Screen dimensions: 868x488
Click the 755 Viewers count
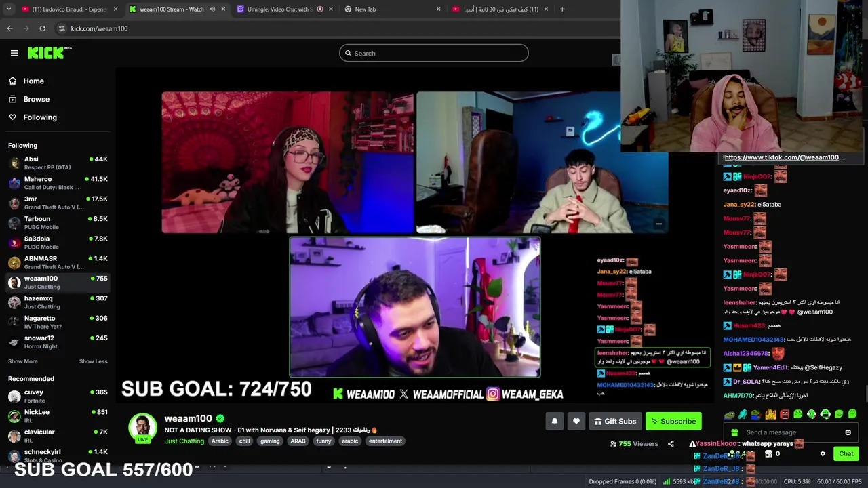(x=634, y=444)
